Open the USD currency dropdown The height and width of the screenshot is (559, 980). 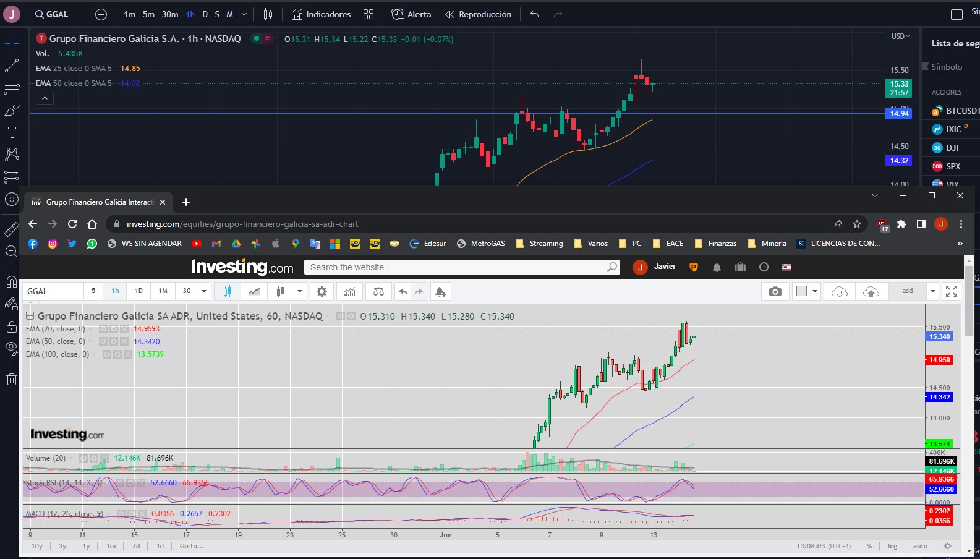[900, 36]
